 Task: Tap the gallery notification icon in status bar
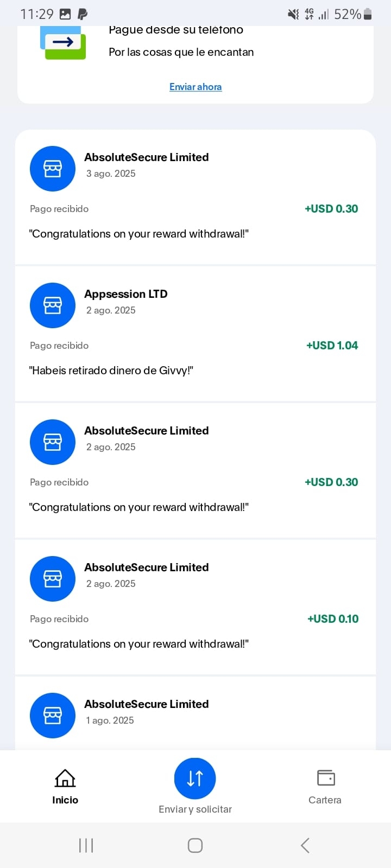pyautogui.click(x=65, y=14)
